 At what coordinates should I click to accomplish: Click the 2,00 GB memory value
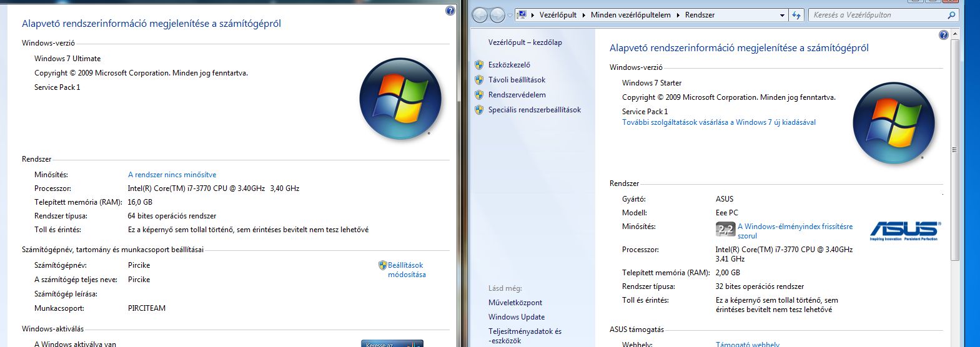[x=728, y=273]
